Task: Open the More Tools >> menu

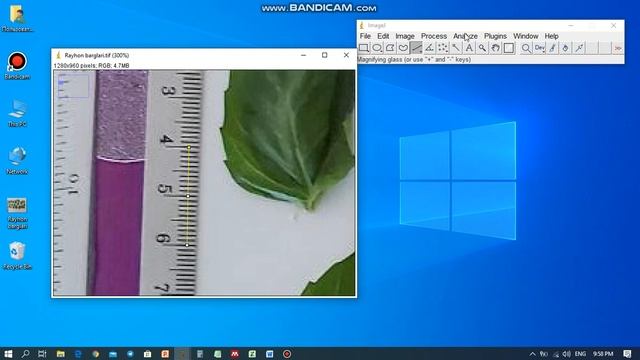Action: 618,48
